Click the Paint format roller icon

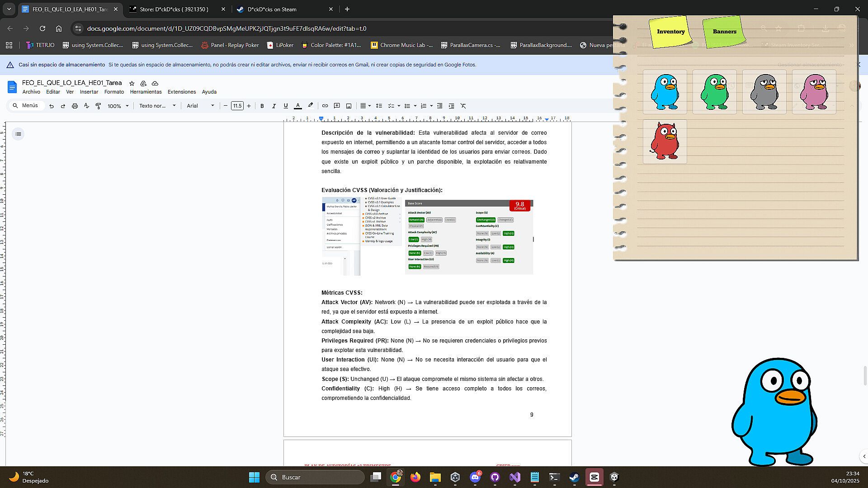point(98,106)
